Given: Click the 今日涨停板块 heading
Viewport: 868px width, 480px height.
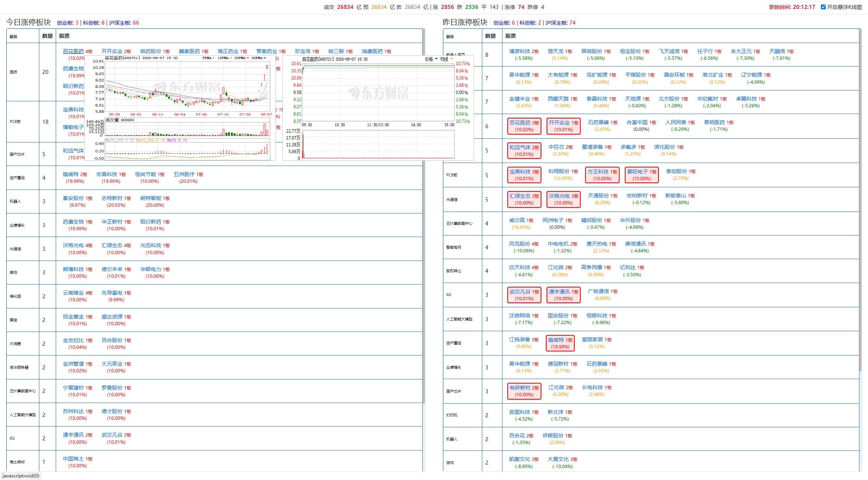Looking at the screenshot, I should coord(28,22).
